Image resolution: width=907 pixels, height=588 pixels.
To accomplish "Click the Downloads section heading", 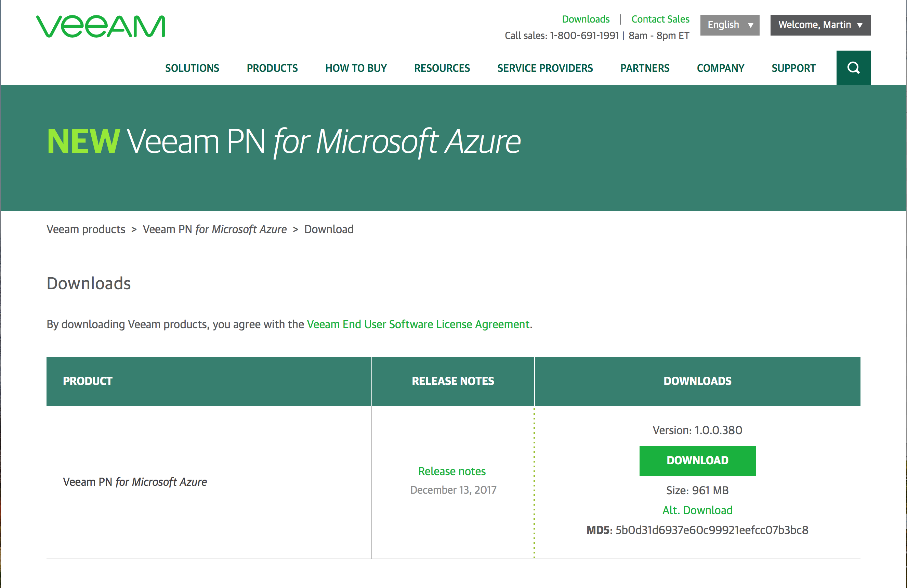I will pos(89,283).
